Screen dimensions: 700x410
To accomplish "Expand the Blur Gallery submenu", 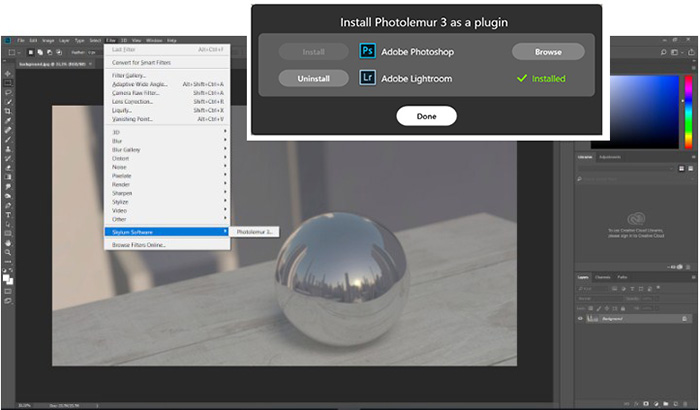I will coord(167,150).
